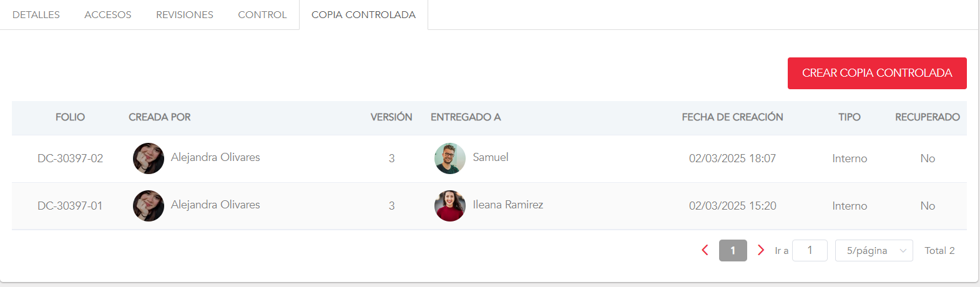Click the Ir a page input field
This screenshot has width=980, height=287.
click(810, 250)
